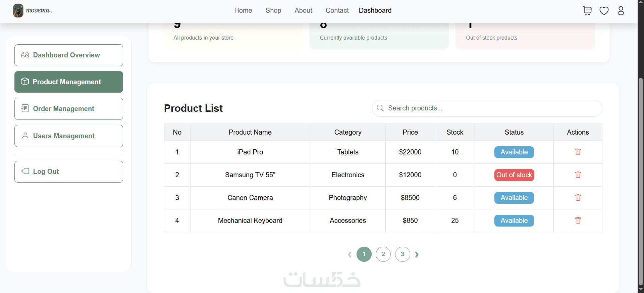The width and height of the screenshot is (644, 293).
Task: Delete the Samsung TV 55" row
Action: [578, 175]
